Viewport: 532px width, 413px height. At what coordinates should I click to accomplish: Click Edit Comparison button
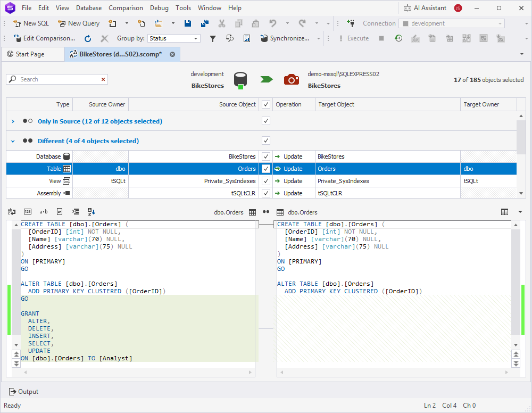tap(44, 38)
